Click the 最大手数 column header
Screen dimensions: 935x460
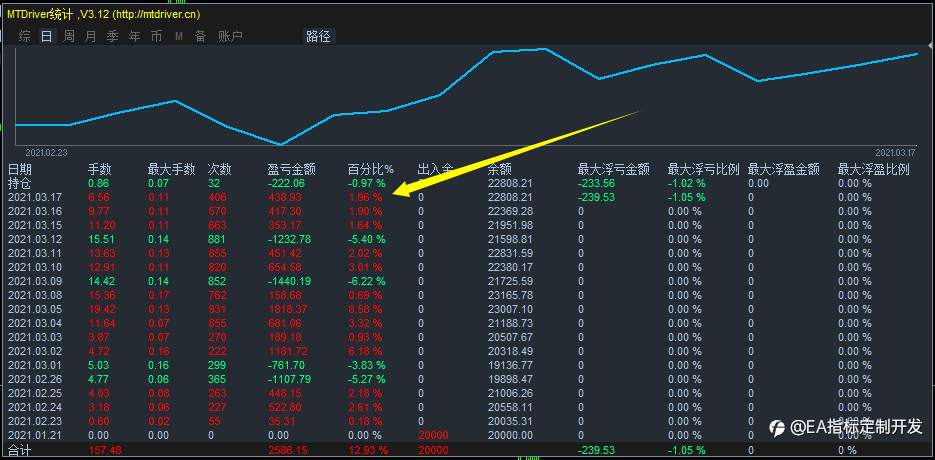coord(171,170)
